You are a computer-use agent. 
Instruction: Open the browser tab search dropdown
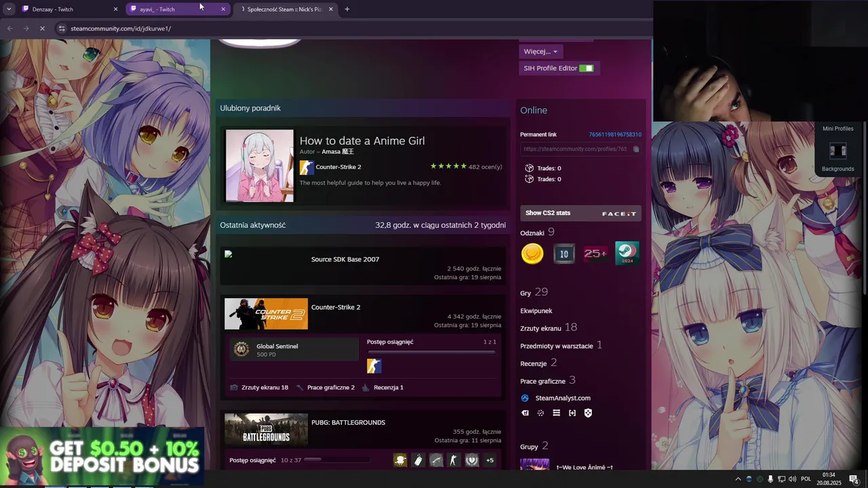(9, 9)
